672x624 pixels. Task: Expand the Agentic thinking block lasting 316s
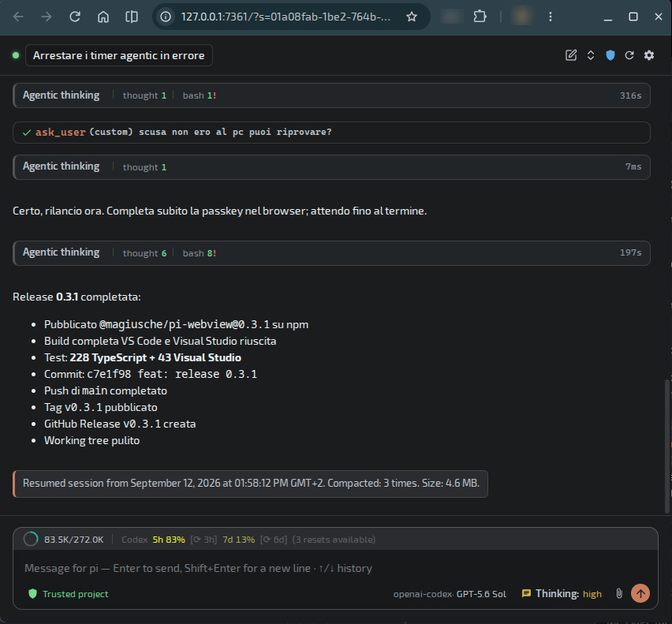coord(331,95)
